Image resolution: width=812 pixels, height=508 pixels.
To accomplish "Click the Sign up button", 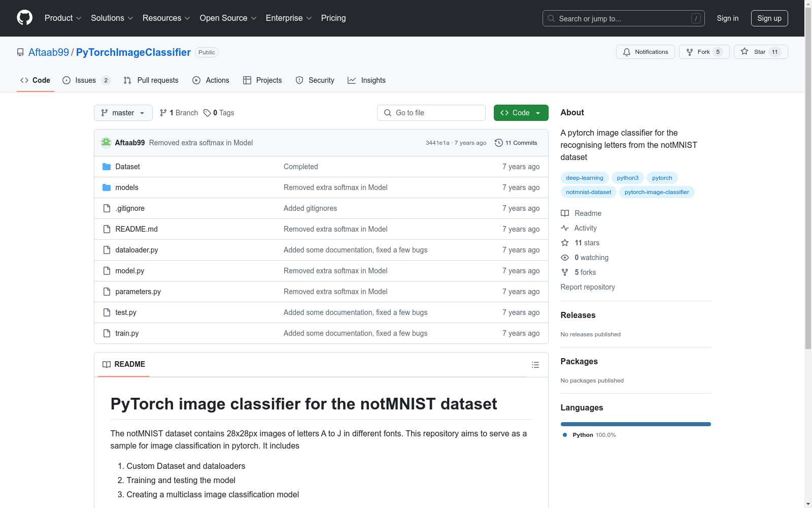I will (x=769, y=18).
